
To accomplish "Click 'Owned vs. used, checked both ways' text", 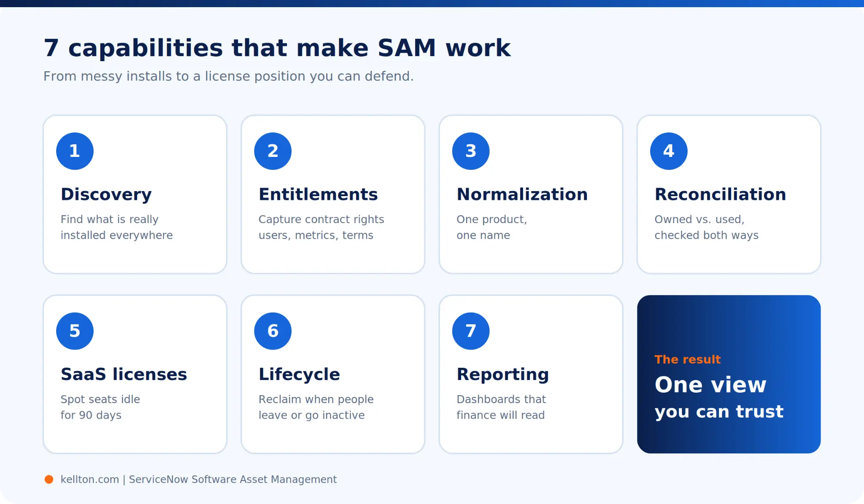I will coord(707,227).
